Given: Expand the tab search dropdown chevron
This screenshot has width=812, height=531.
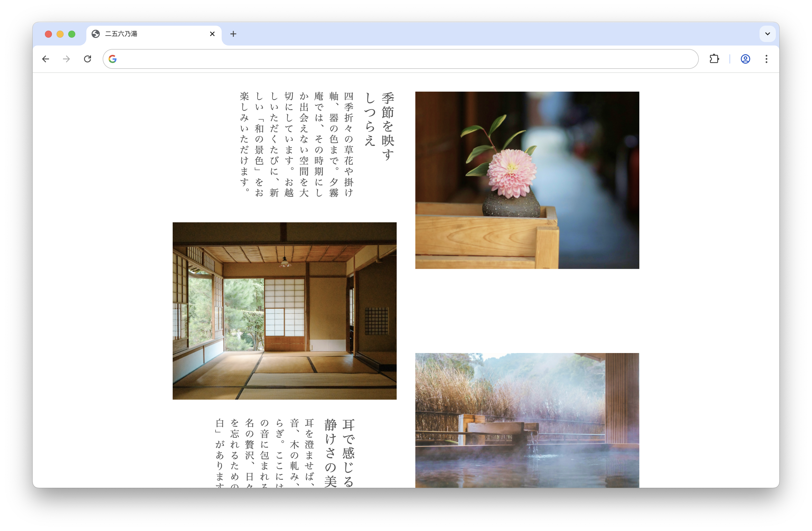Looking at the screenshot, I should [767, 34].
